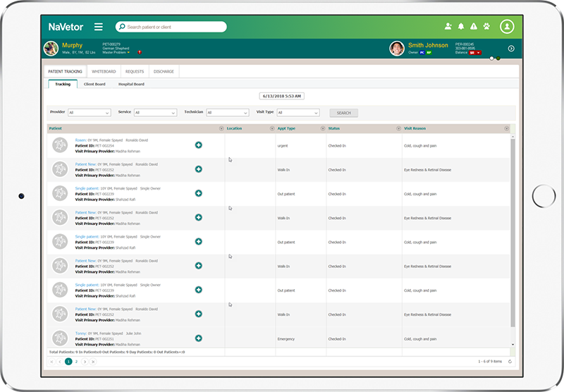Click the search patient or client field
Image resolution: width=564 pixels, height=392 pixels.
point(171,27)
